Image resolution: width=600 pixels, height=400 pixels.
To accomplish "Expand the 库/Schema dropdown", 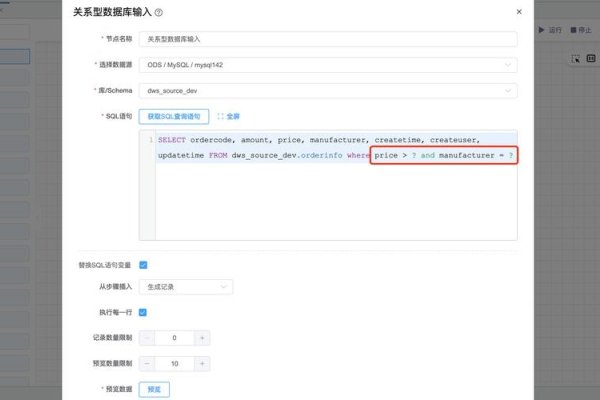I will click(328, 91).
